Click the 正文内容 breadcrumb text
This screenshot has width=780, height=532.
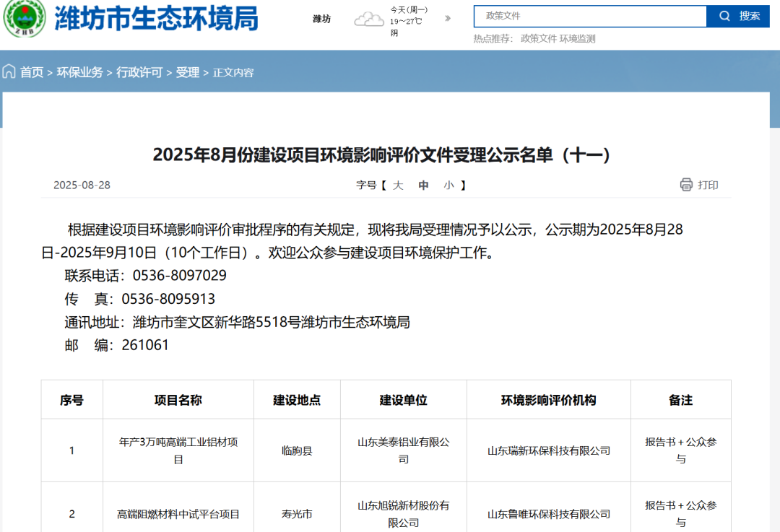click(233, 73)
